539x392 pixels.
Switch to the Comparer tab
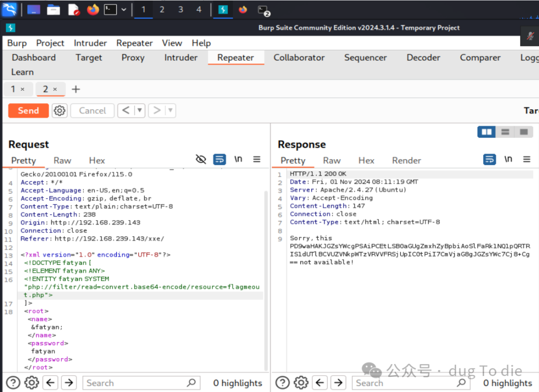coord(480,57)
